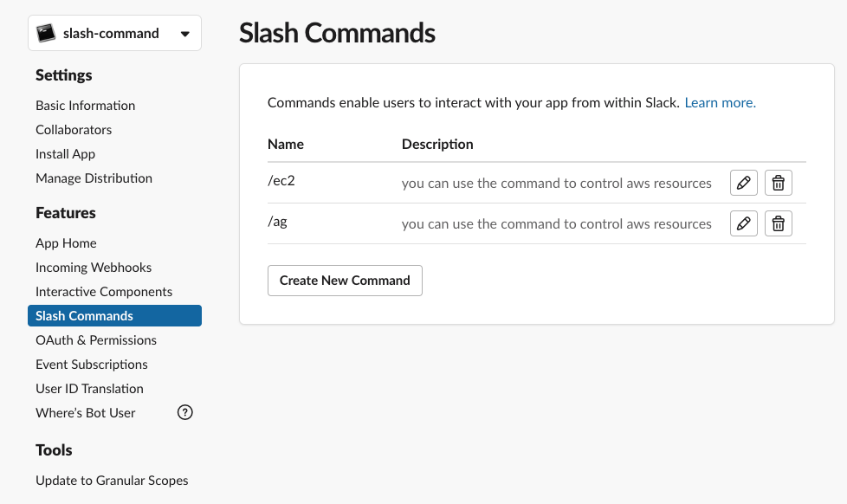Click the Description column header

(x=437, y=145)
